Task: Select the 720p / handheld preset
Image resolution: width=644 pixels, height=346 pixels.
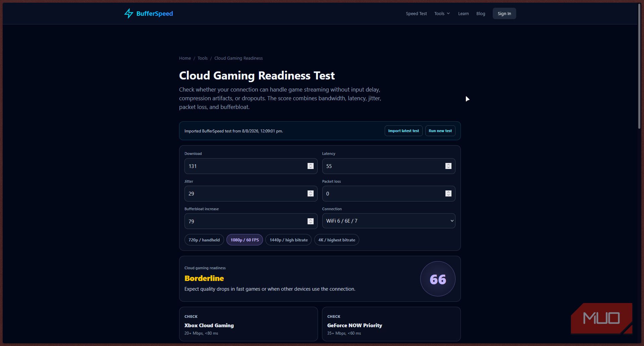Action: [204, 240]
